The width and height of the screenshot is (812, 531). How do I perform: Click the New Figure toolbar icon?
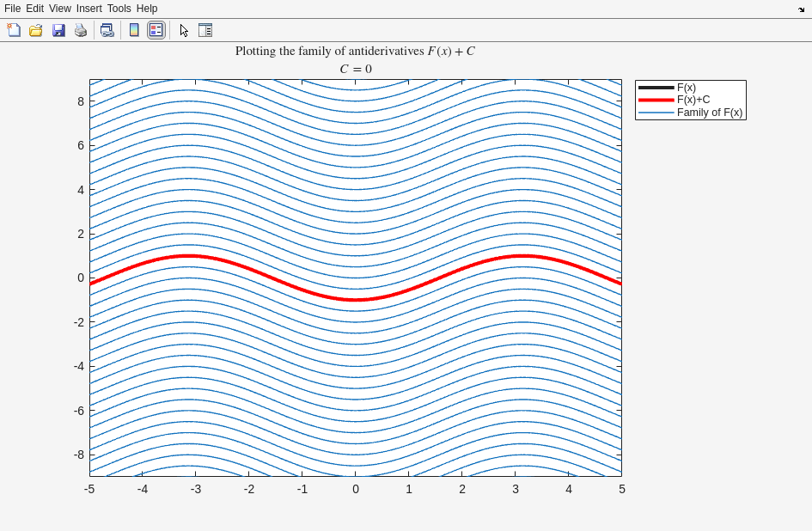(14, 30)
